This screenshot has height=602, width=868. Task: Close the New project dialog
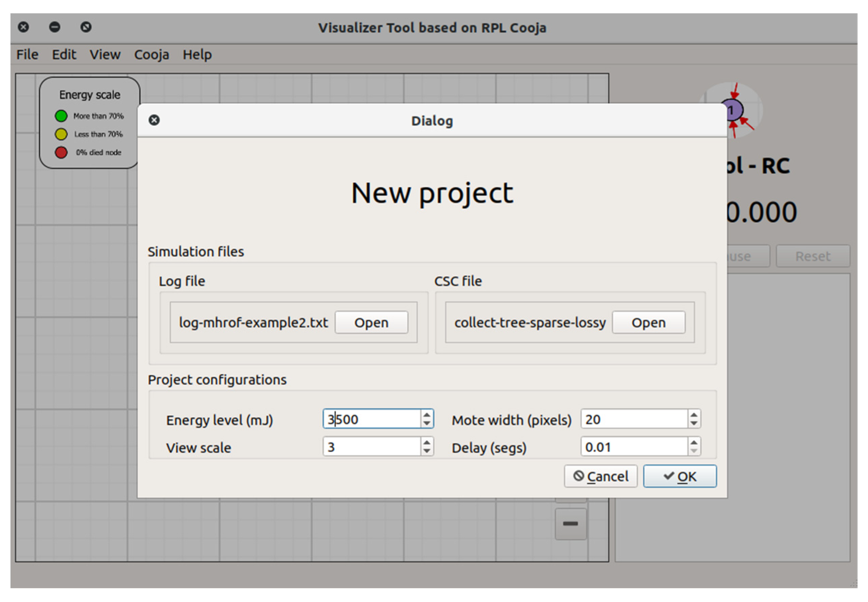coord(154,120)
